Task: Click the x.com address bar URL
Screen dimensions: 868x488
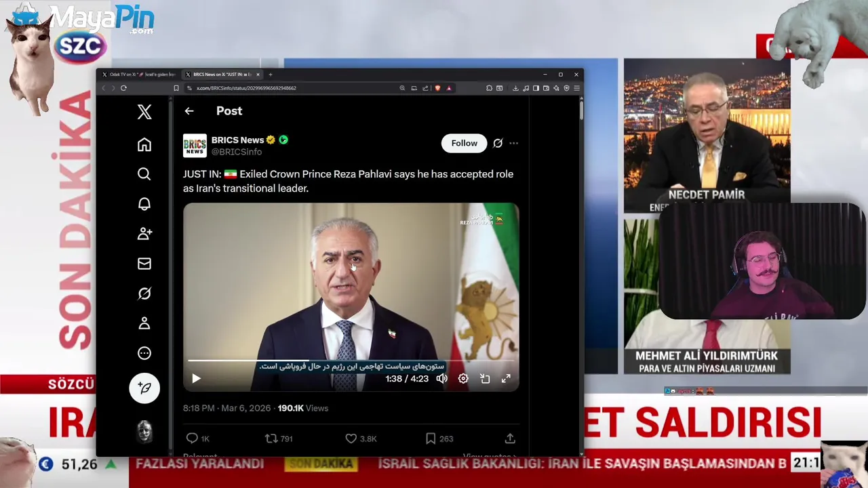Action: [x=246, y=88]
